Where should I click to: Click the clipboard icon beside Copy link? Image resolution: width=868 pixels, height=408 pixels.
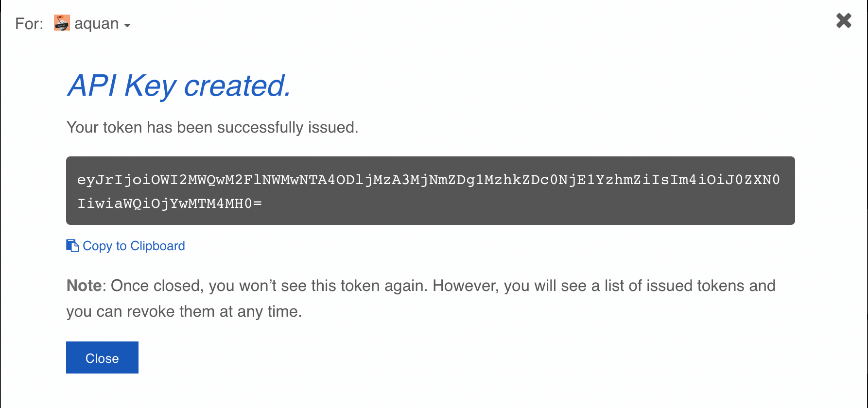(72, 246)
